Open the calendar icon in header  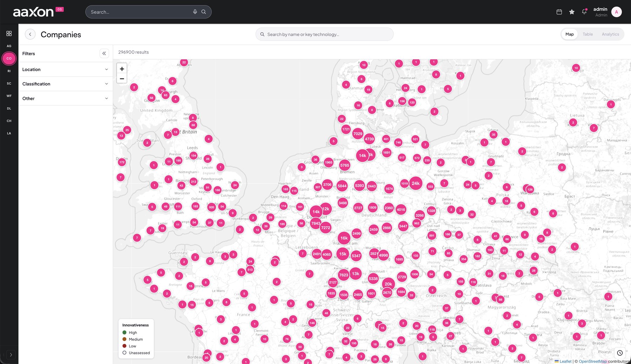(559, 12)
